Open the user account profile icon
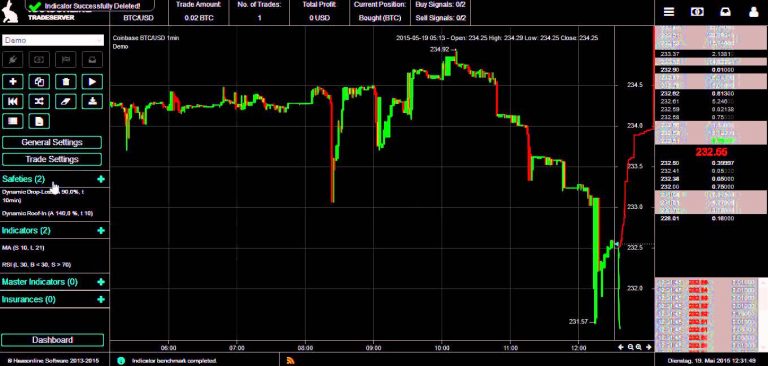The width and height of the screenshot is (768, 366). 753,12
